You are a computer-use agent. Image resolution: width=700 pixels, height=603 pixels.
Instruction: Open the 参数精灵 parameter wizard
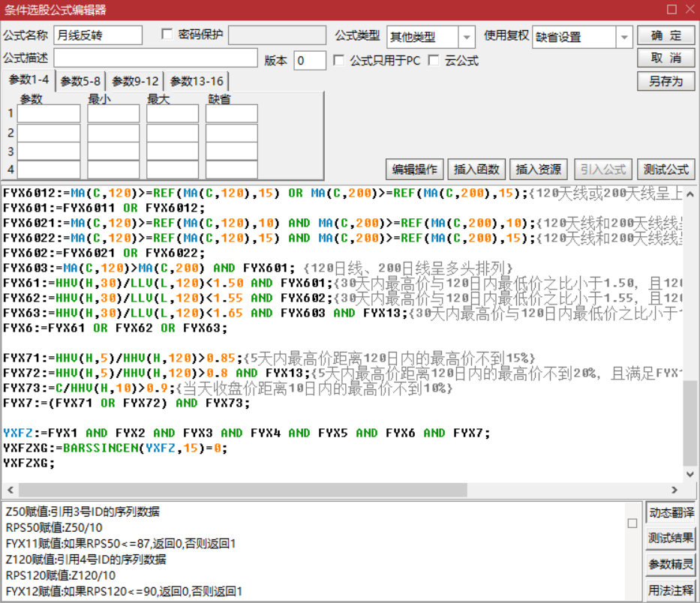tap(671, 565)
